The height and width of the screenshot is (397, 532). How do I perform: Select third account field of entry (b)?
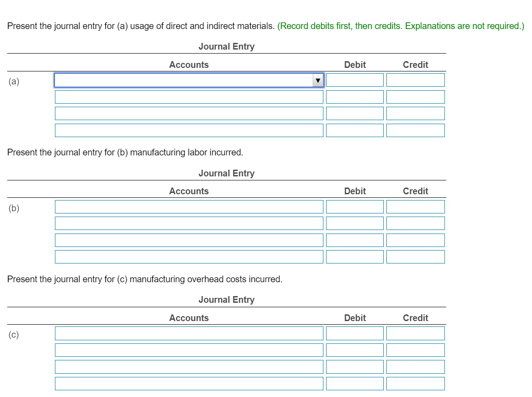click(x=189, y=240)
